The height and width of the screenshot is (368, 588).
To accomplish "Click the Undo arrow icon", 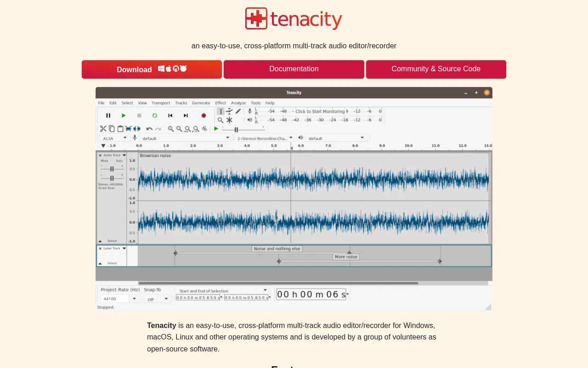I will tap(149, 129).
